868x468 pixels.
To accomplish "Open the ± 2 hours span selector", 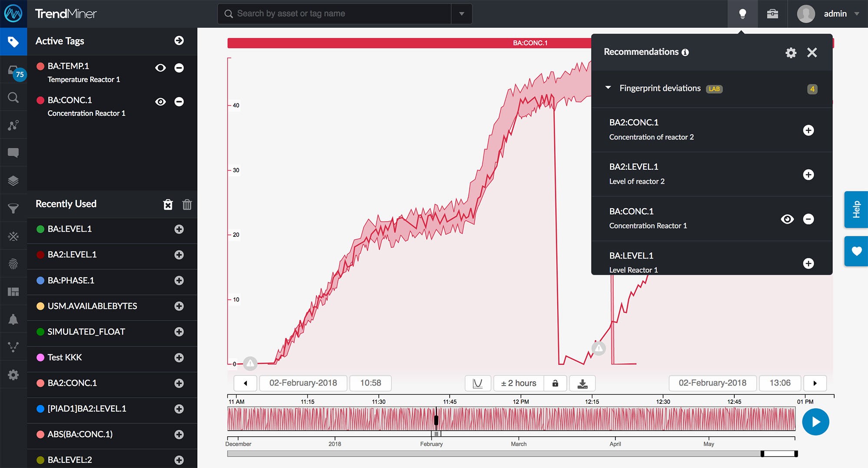I will 519,383.
